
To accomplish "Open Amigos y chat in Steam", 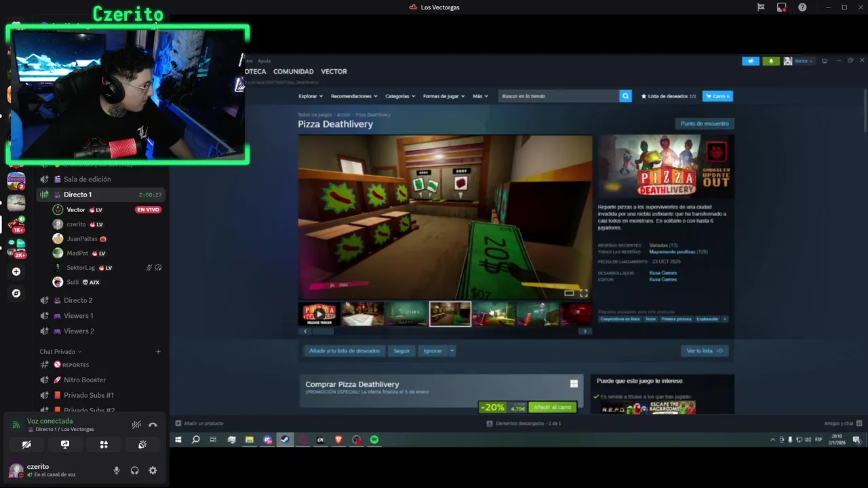I will click(843, 424).
